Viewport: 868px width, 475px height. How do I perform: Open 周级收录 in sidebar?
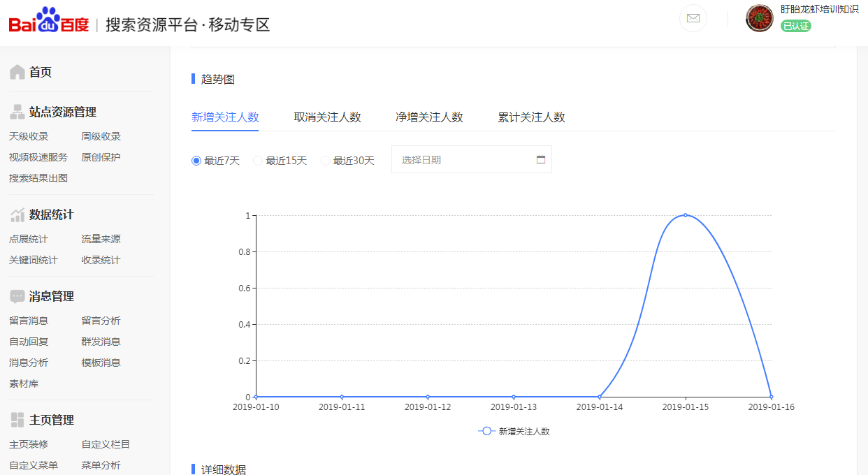click(101, 136)
